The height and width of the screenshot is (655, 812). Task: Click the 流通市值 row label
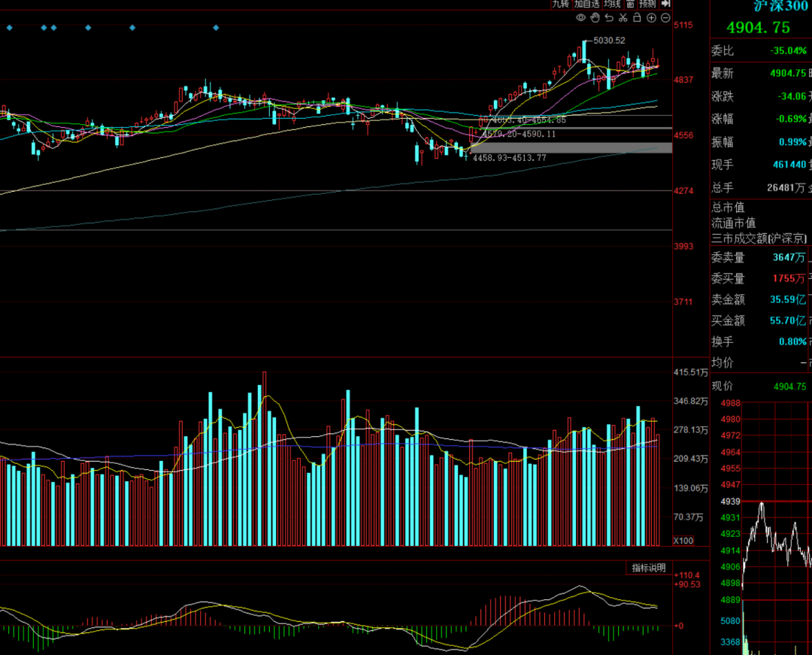click(733, 223)
